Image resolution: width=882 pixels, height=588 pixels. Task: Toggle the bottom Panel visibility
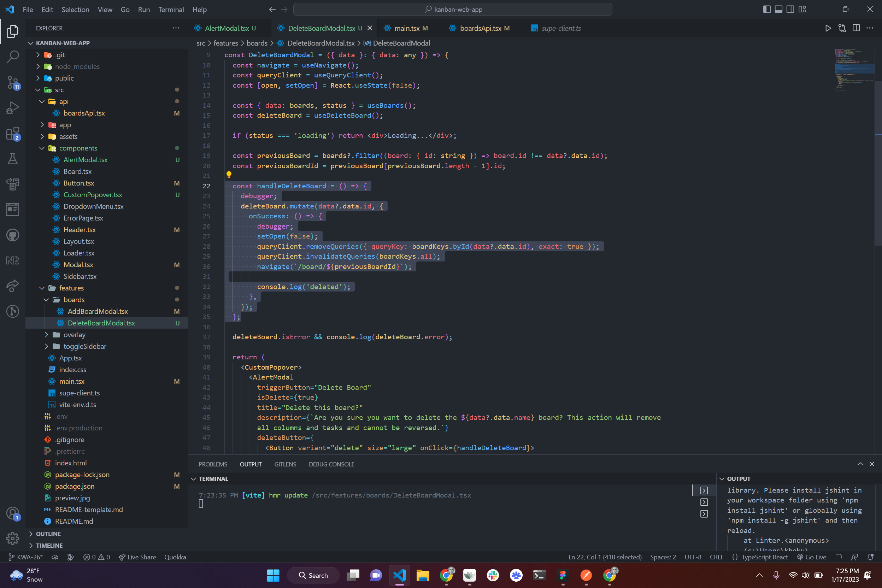[778, 10]
